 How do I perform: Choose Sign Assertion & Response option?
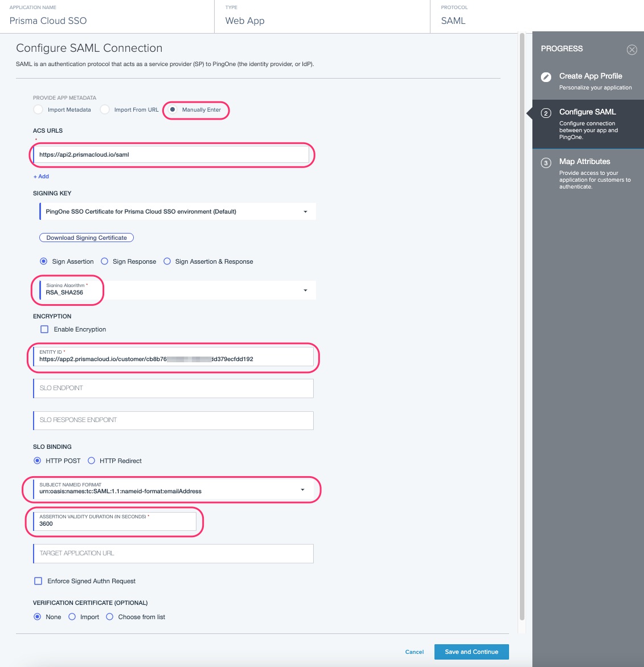pyautogui.click(x=167, y=261)
